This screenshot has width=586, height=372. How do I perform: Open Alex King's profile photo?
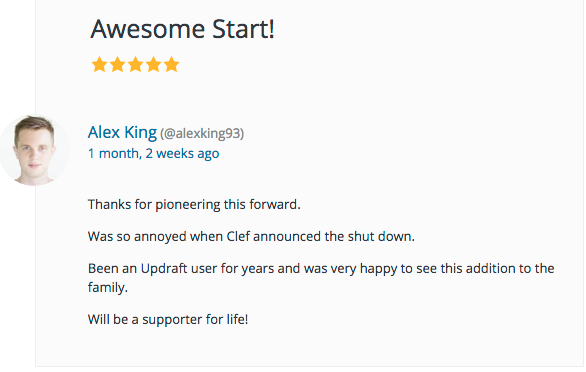tap(34, 150)
